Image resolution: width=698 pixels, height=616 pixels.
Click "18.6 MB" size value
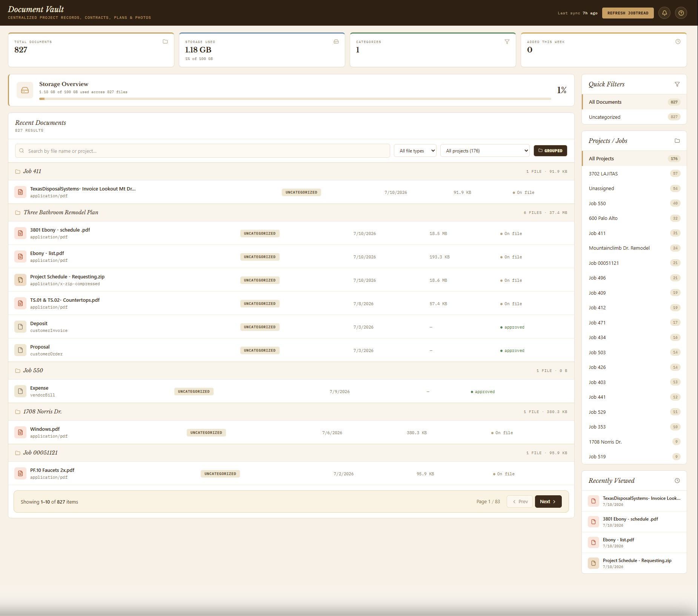pyautogui.click(x=438, y=280)
